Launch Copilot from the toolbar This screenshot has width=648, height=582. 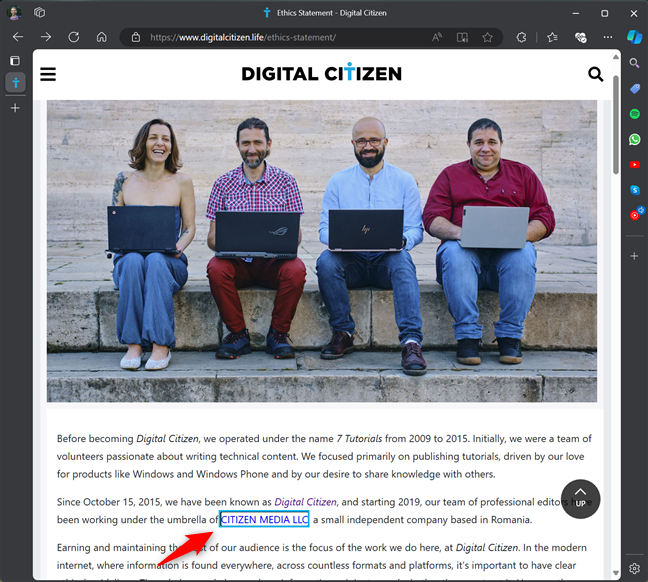click(x=634, y=37)
